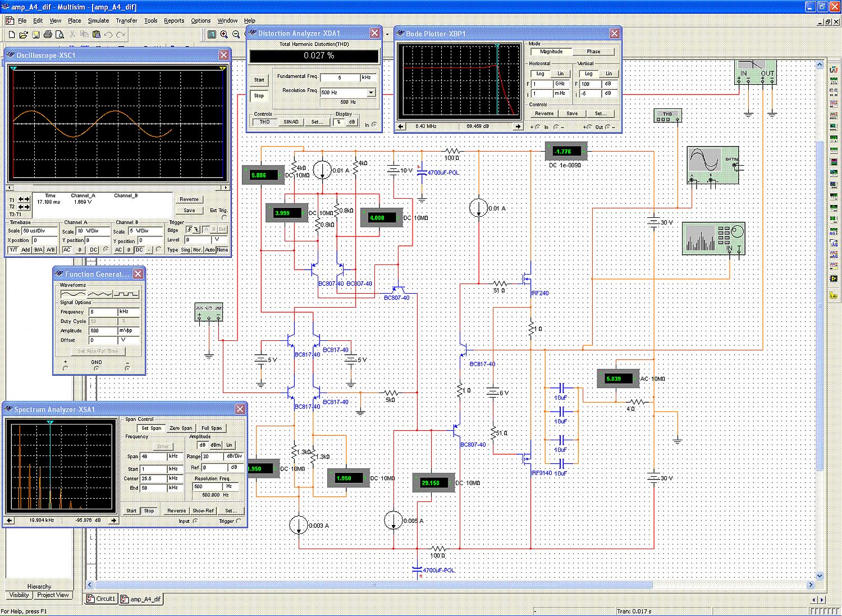
Task: Click the Zoom In magnifier icon
Action: pos(224,35)
